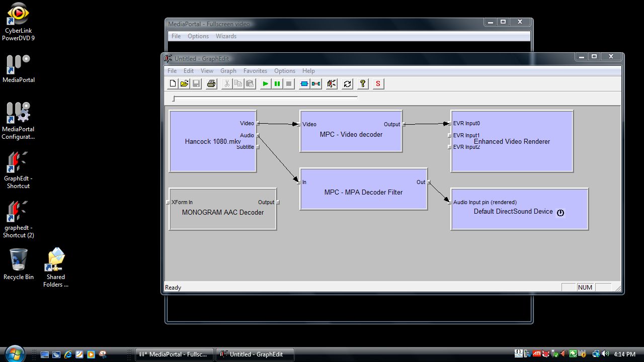Open the Favorites menu
Screen dimensions: 644x362
[255, 71]
